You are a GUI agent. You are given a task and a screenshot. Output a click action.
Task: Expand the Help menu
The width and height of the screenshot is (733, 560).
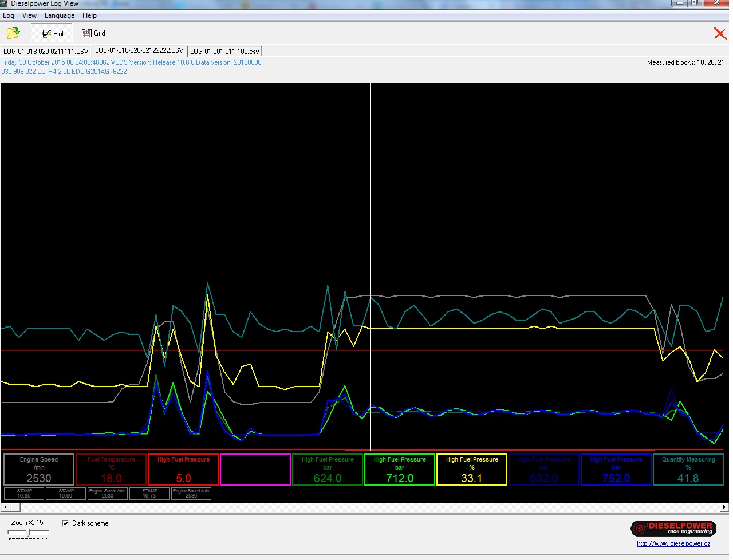[x=89, y=15]
